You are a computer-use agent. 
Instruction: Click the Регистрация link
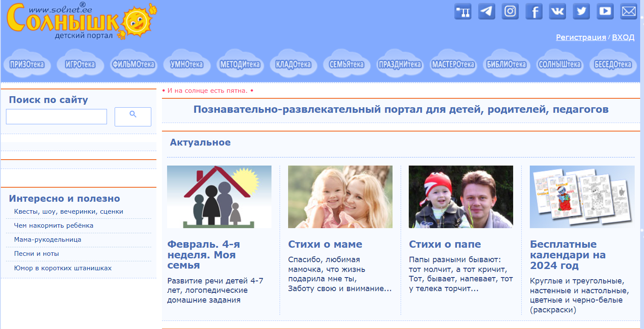pyautogui.click(x=580, y=37)
